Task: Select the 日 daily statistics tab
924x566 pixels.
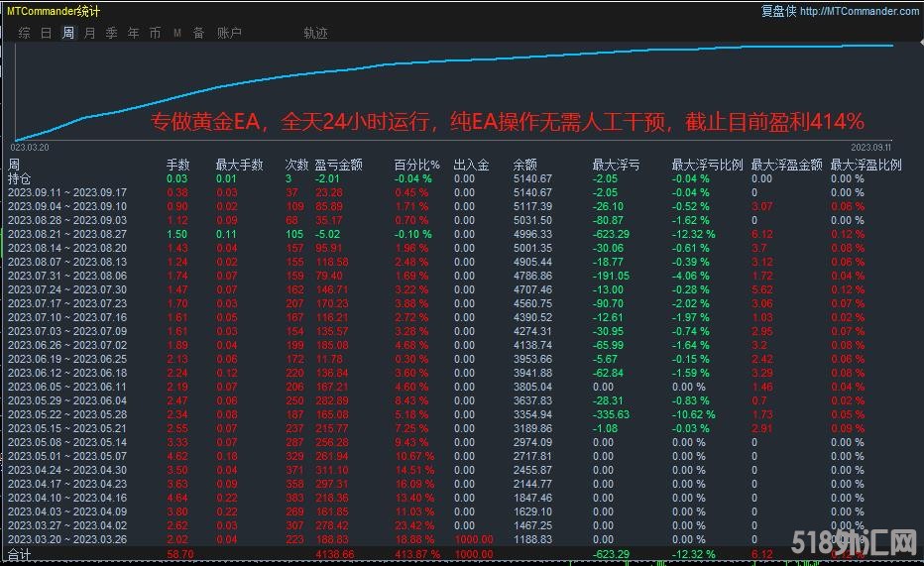Action: tap(46, 33)
